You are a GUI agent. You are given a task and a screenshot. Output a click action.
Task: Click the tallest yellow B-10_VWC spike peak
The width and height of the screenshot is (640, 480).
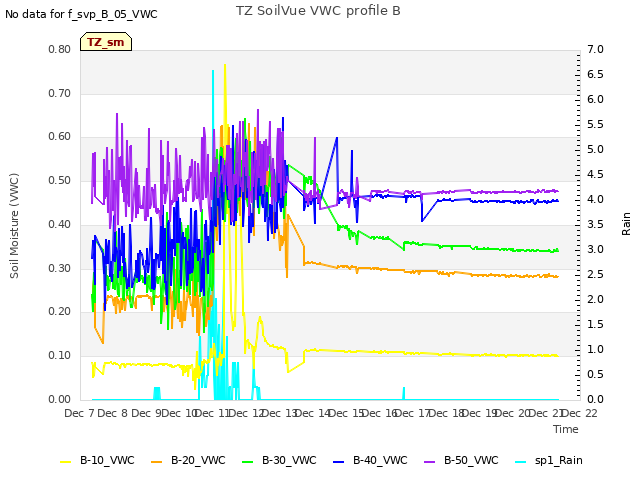point(225,65)
